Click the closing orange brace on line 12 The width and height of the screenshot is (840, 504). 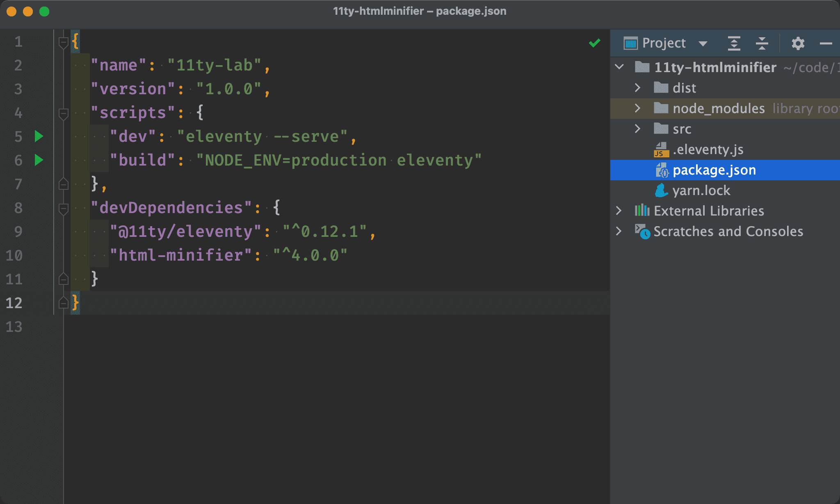[75, 303]
